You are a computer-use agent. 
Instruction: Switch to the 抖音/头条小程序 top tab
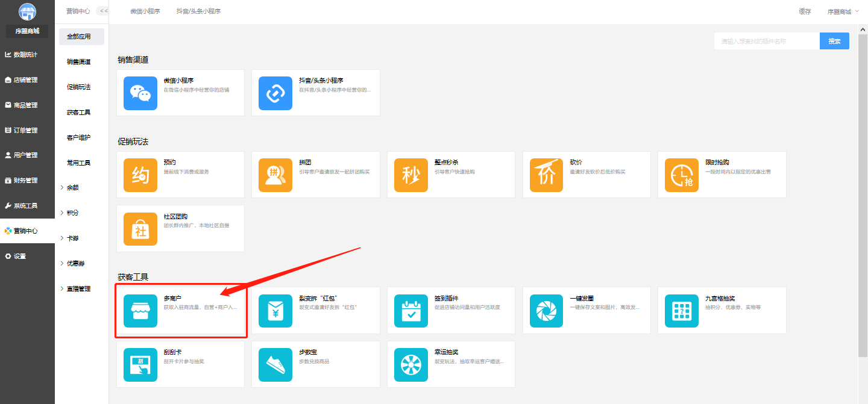[198, 11]
